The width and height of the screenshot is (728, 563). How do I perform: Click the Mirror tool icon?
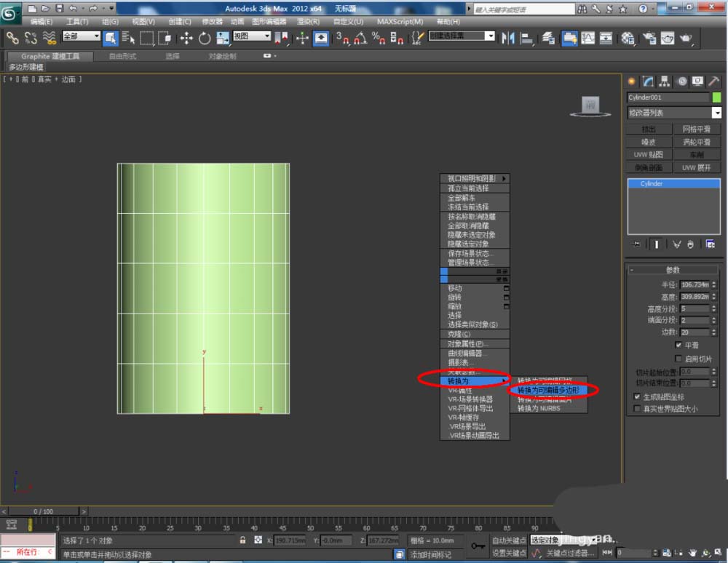tap(507, 39)
